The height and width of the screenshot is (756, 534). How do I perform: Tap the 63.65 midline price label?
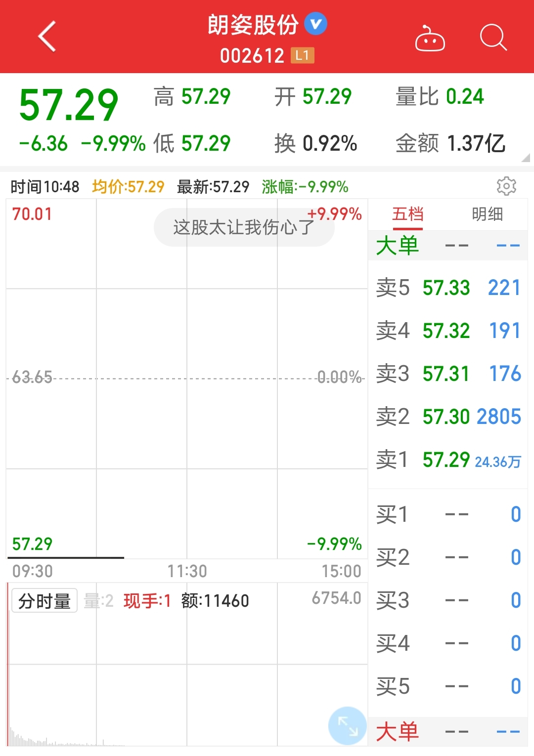point(32,378)
